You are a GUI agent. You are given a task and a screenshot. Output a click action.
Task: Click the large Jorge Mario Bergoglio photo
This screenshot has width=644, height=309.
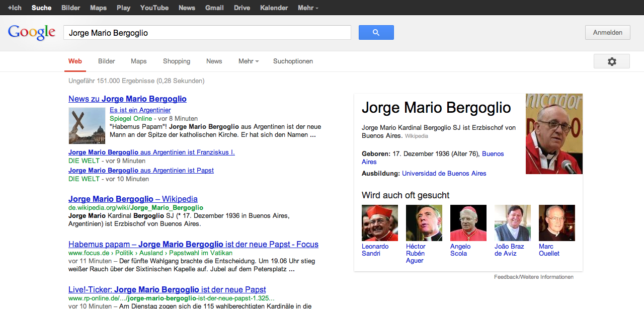(x=554, y=134)
